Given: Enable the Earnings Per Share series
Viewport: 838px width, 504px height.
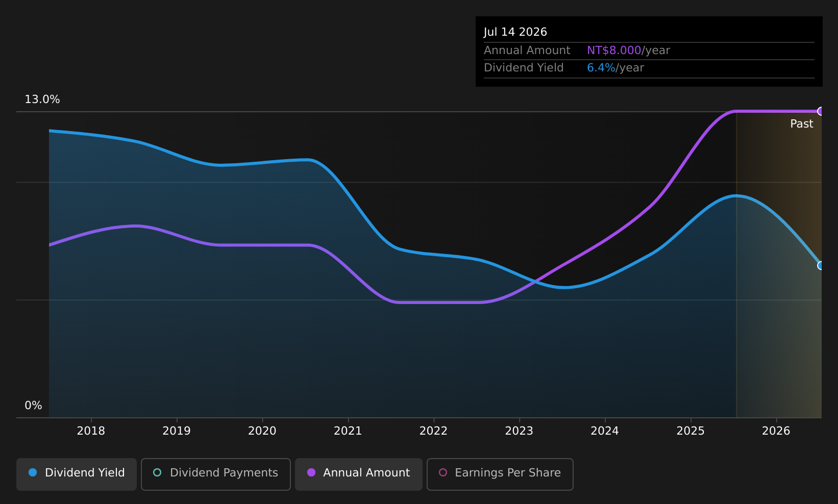Looking at the screenshot, I should (x=500, y=474).
